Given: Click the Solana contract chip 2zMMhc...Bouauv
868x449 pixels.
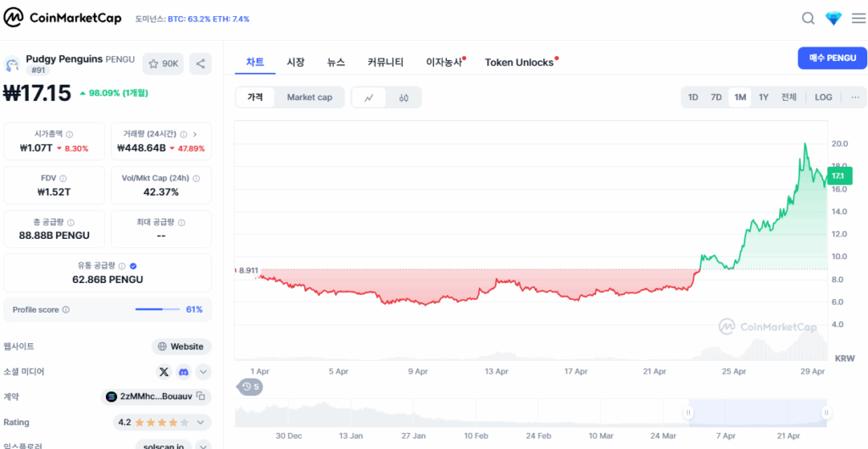Looking at the screenshot, I should (156, 396).
